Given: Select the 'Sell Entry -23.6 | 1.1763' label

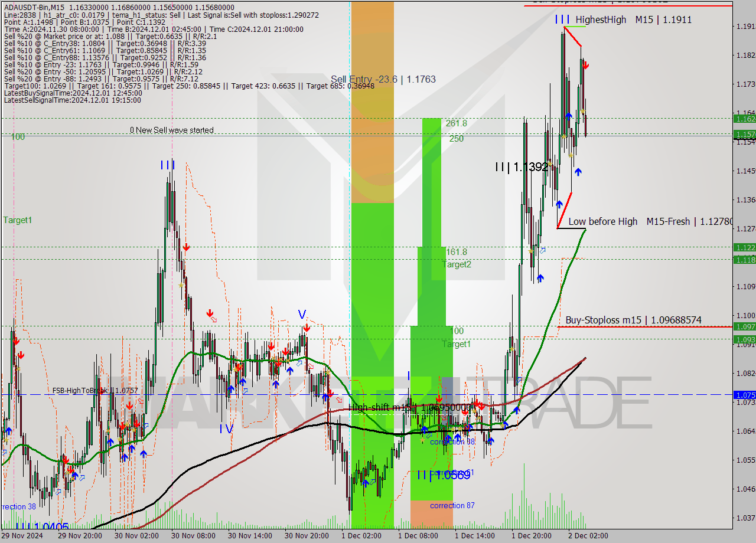Looking at the screenshot, I should tap(383, 79).
